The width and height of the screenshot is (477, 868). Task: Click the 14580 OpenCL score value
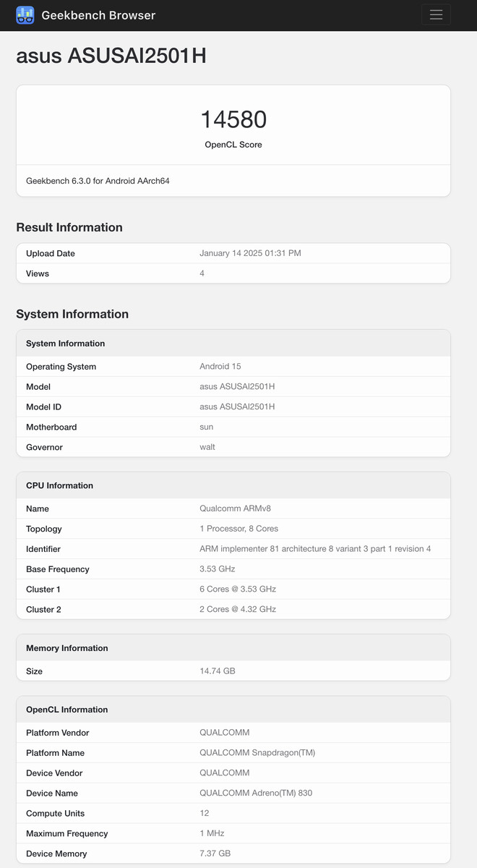point(233,119)
